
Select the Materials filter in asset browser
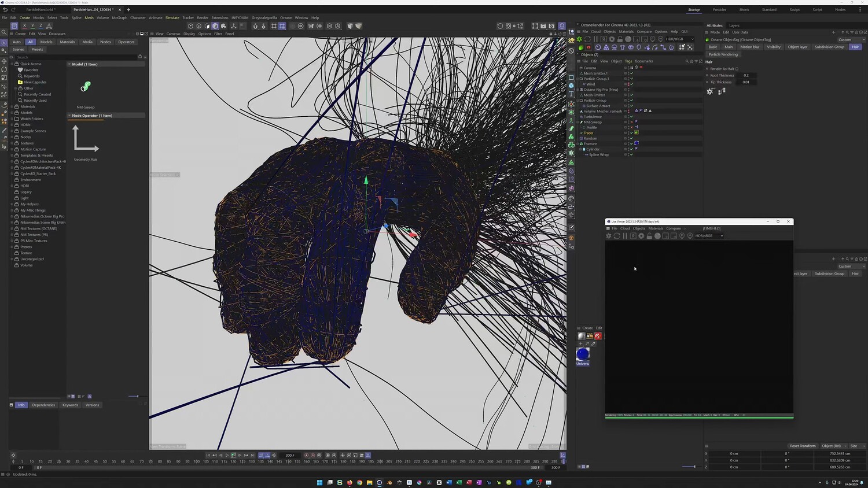point(67,42)
